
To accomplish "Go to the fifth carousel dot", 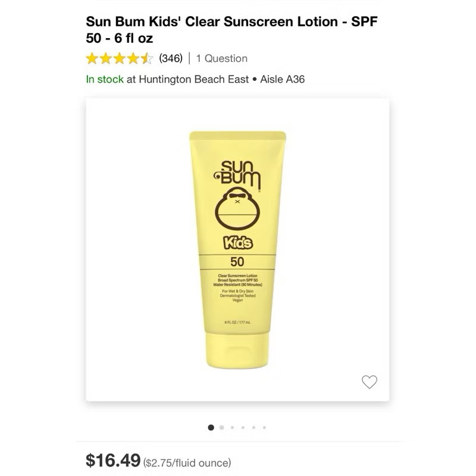I will pyautogui.click(x=253, y=427).
